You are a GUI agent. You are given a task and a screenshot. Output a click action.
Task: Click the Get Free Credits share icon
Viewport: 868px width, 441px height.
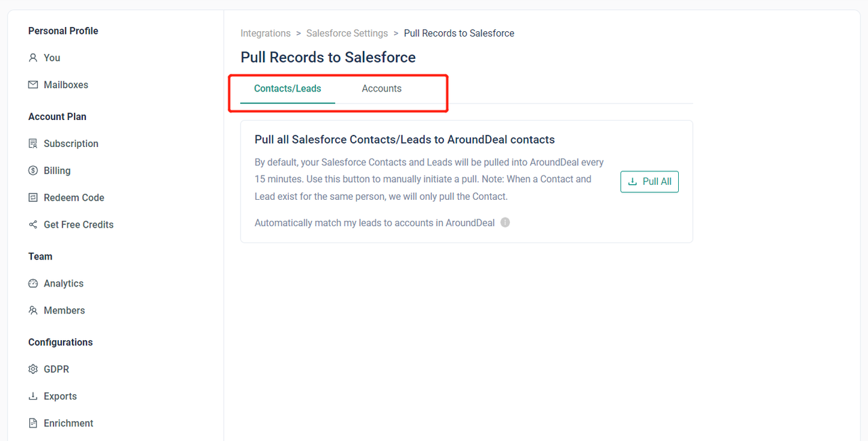click(x=33, y=225)
